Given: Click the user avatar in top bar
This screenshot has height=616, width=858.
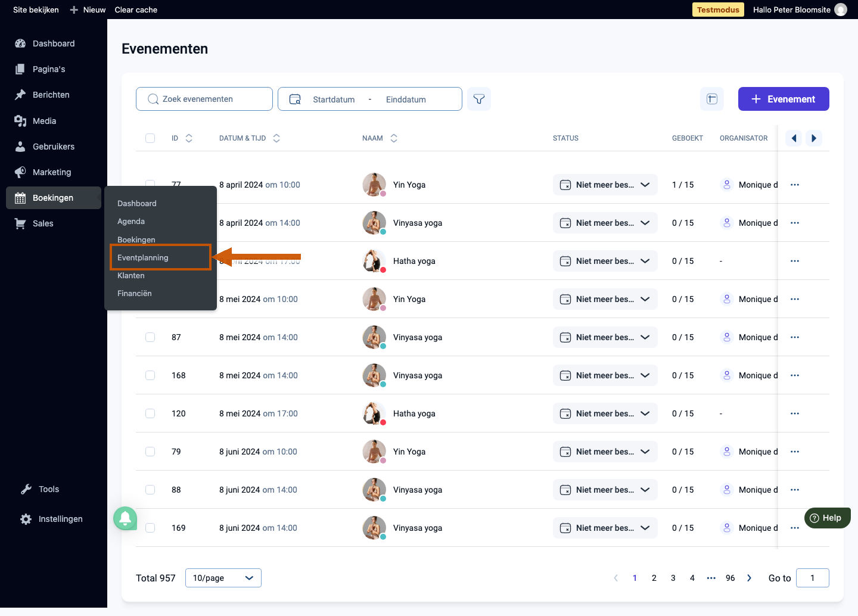Looking at the screenshot, I should [841, 10].
